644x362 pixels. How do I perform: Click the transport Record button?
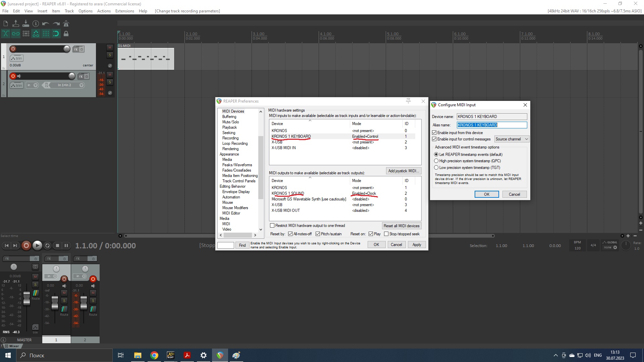tap(26, 246)
